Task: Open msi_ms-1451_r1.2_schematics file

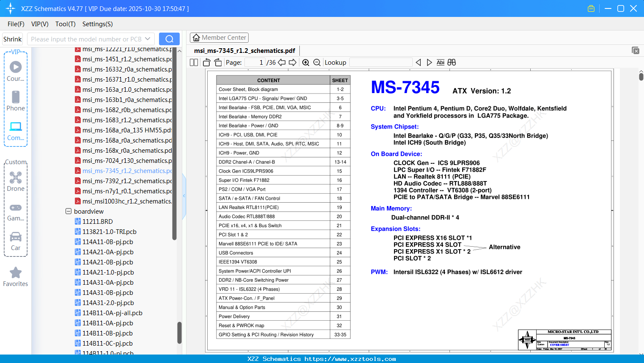Action: click(123, 59)
